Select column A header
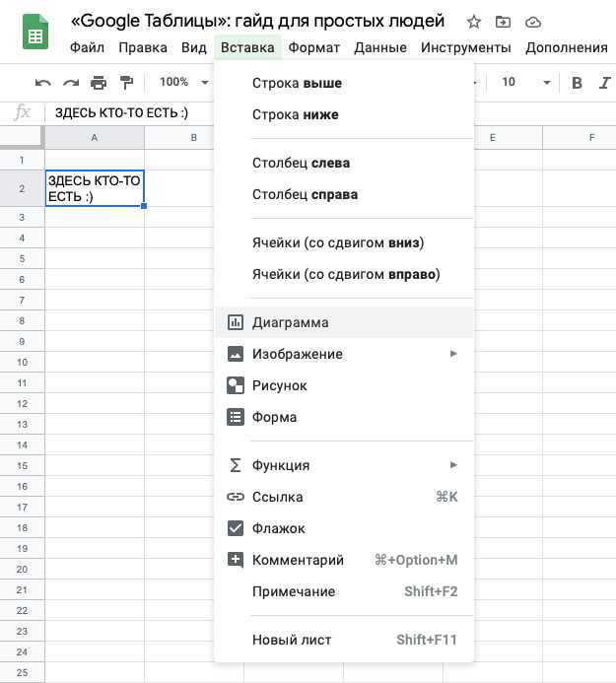This screenshot has height=683, width=616. 95,138
